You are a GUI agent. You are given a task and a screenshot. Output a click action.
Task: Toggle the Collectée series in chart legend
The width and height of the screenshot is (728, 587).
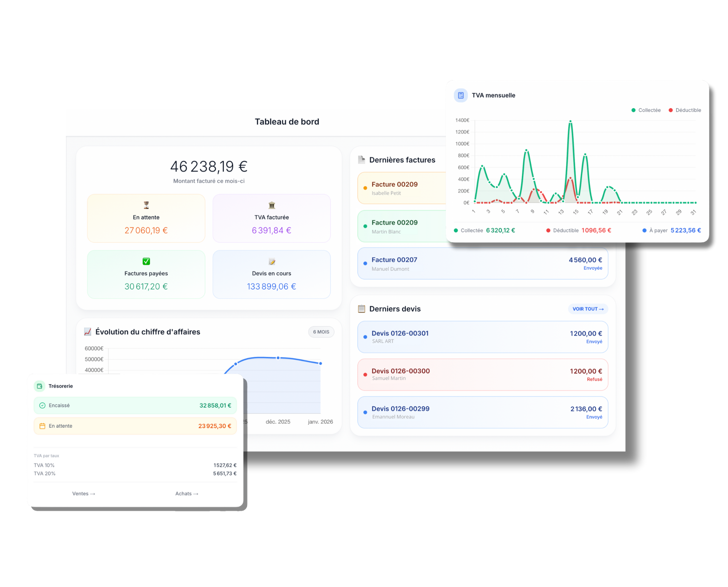(x=646, y=110)
